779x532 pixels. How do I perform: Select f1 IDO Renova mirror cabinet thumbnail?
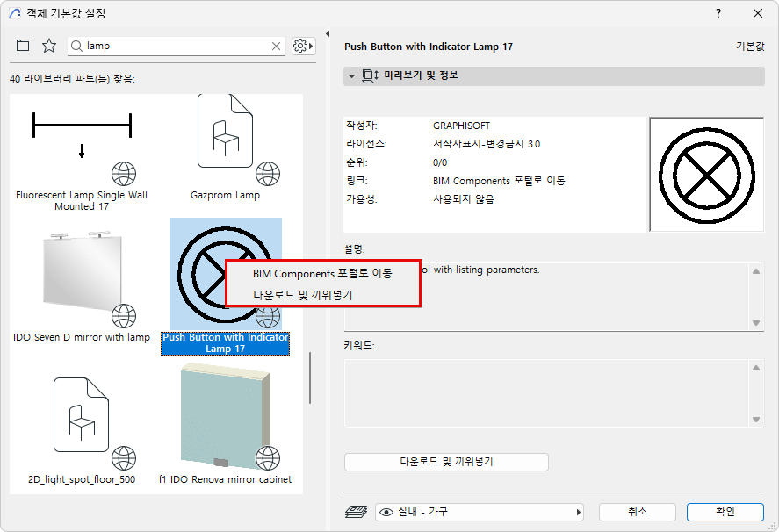[x=225, y=416]
